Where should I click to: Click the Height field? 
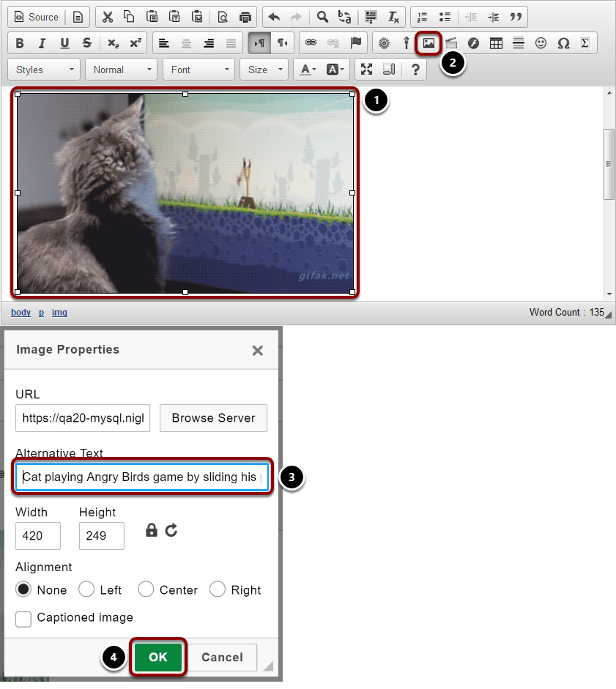click(x=102, y=536)
